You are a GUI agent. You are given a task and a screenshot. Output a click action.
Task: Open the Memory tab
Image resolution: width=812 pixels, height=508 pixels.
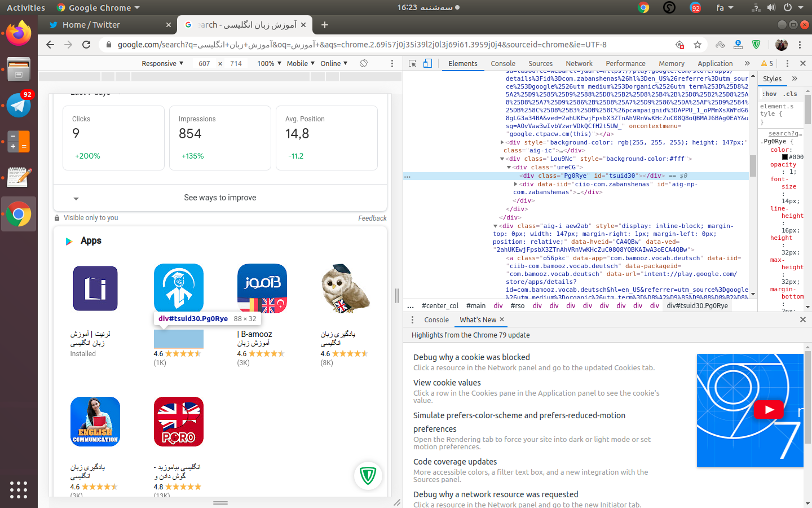672,63
